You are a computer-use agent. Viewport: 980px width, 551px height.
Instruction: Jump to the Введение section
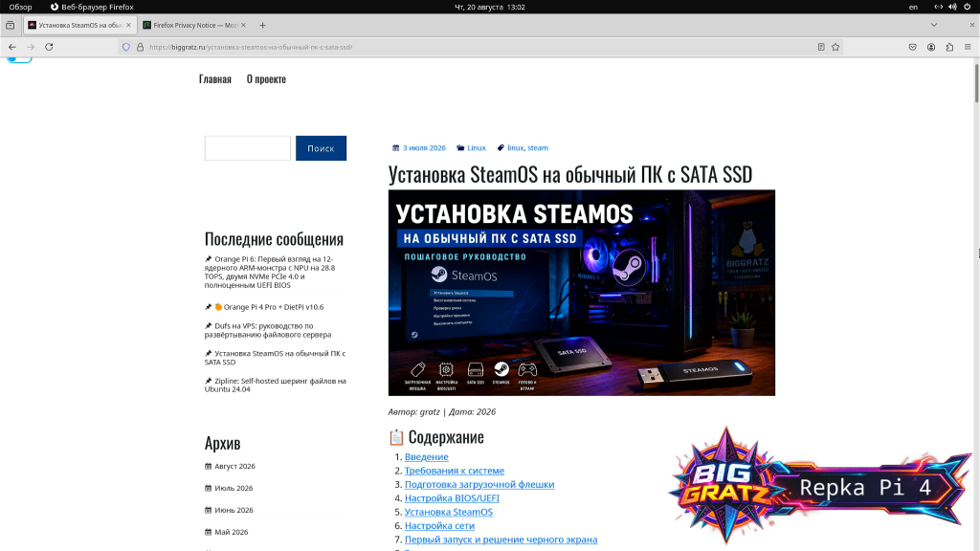tap(426, 456)
